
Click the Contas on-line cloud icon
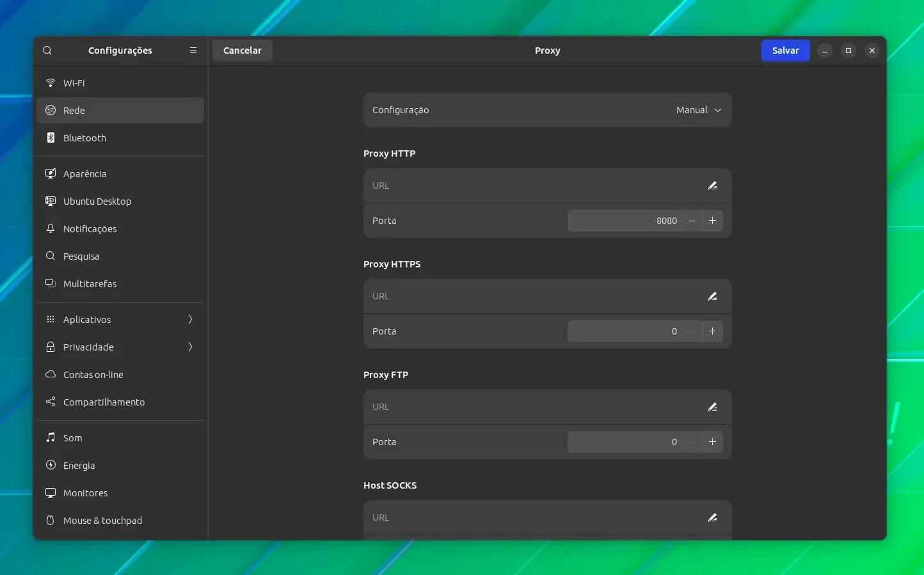51,375
